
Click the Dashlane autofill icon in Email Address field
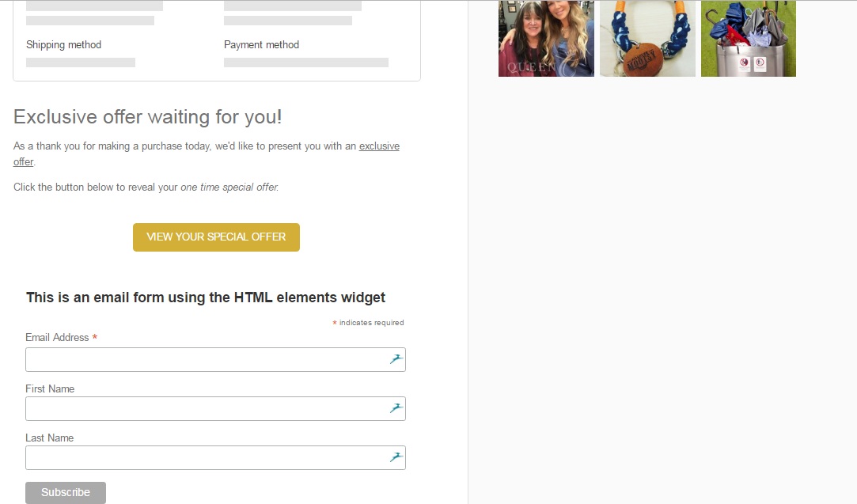[x=395, y=359]
